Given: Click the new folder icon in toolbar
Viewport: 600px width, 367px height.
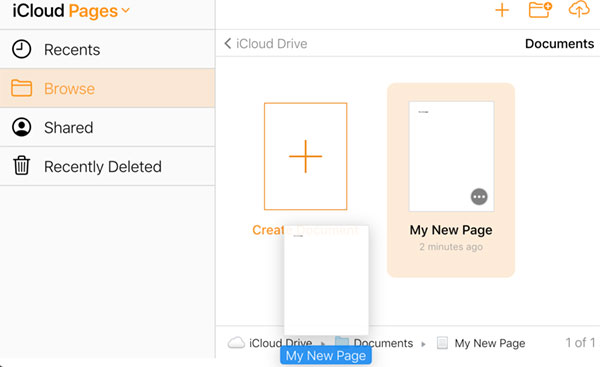Looking at the screenshot, I should coord(540,10).
